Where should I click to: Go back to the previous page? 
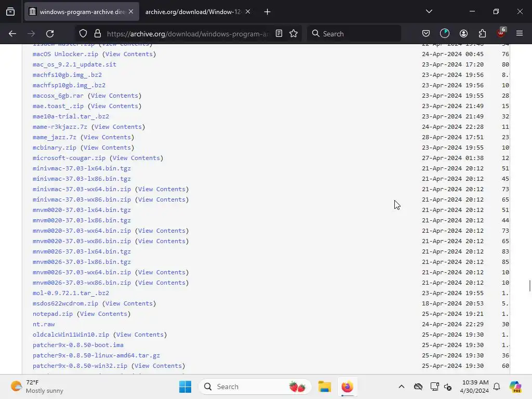click(12, 34)
